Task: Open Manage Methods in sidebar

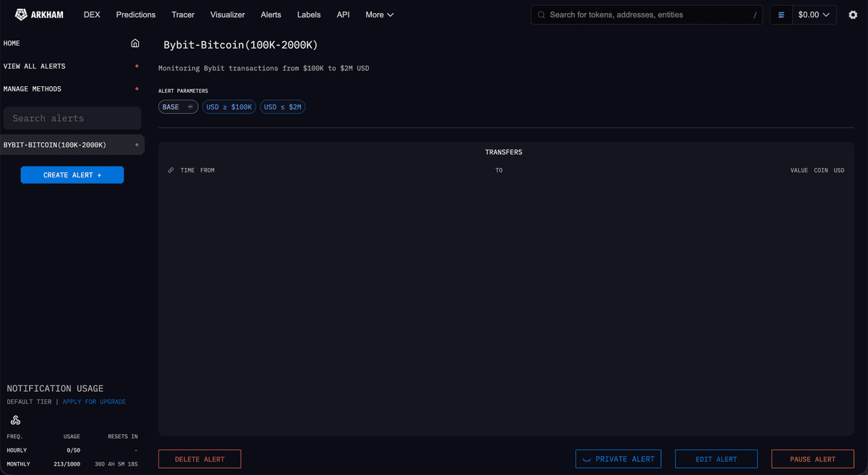Action: click(x=33, y=89)
